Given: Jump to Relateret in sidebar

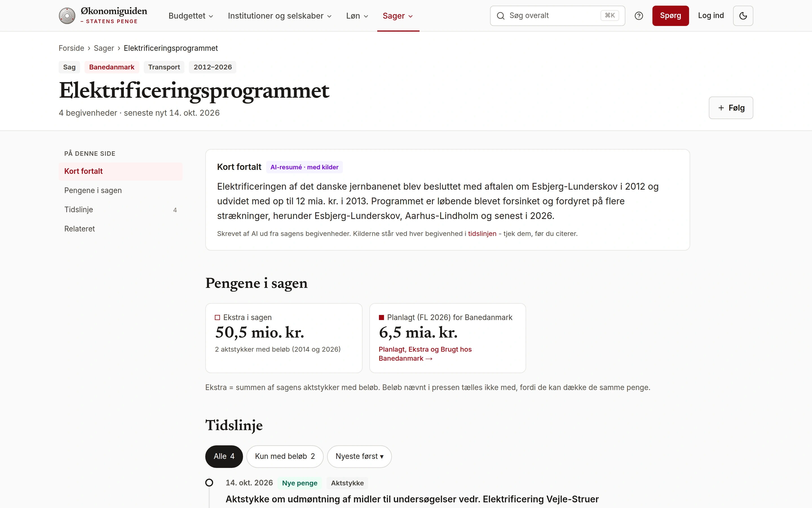Looking at the screenshot, I should [x=120, y=229].
